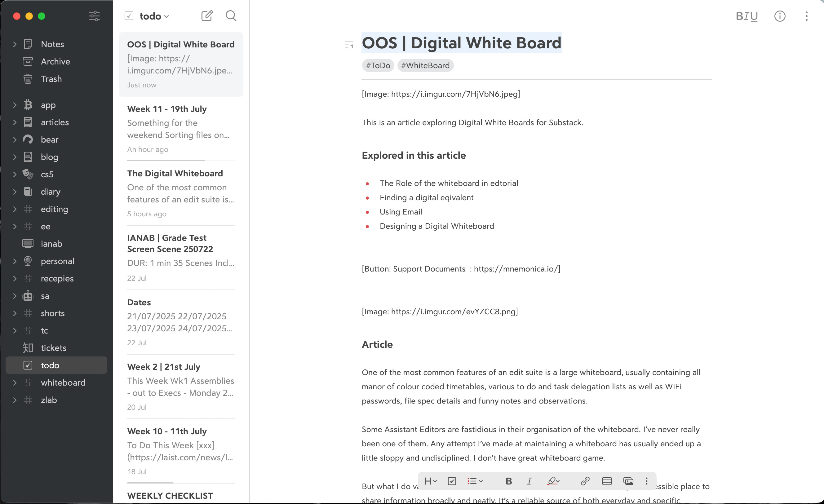Toggle bold in the bottom toolbar

tap(508, 481)
